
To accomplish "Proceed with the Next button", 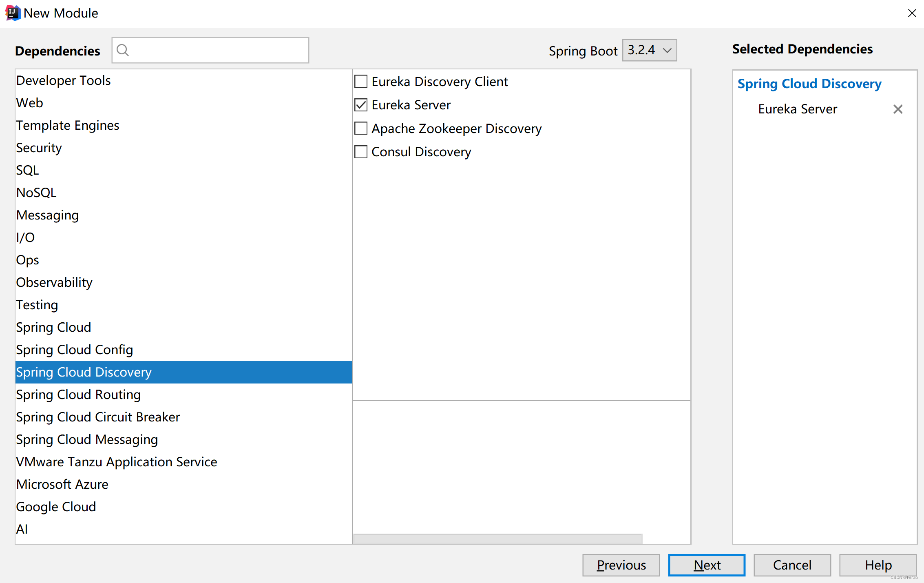I will click(x=707, y=565).
